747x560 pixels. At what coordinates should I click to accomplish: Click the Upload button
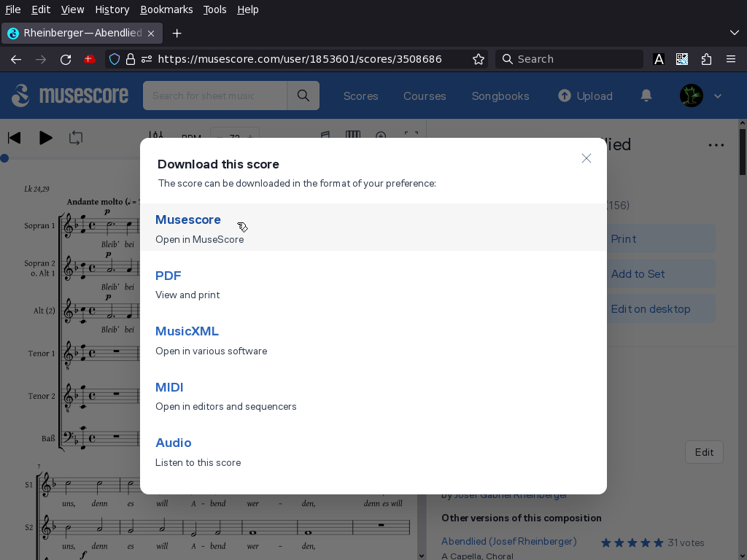pyautogui.click(x=586, y=96)
